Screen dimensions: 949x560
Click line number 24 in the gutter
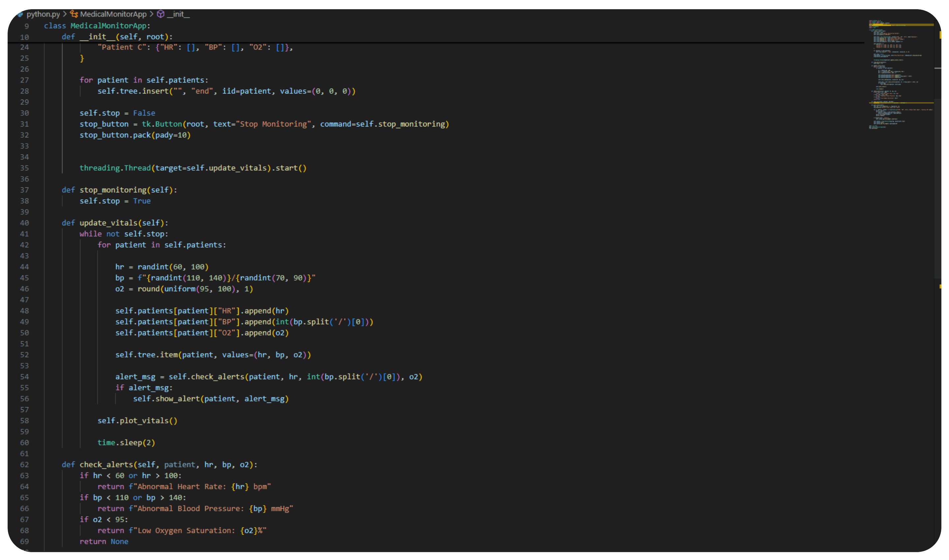pos(24,47)
